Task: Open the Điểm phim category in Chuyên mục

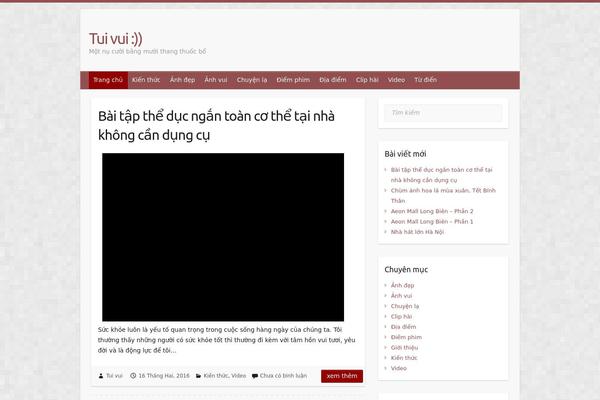Action: point(406,337)
